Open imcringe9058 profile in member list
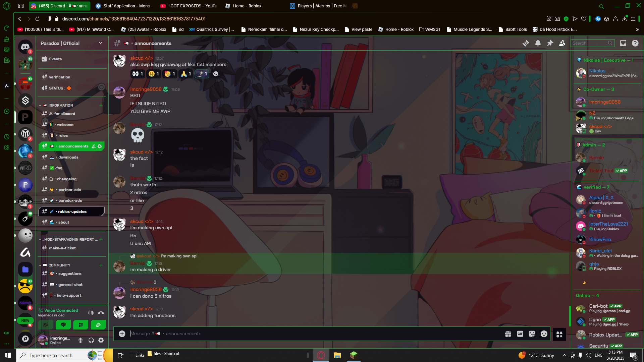The height and width of the screenshot is (362, 644). click(604, 102)
